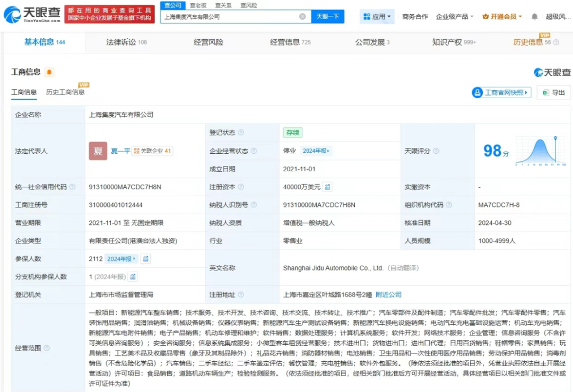This screenshot has width=573, height=392.
Task: Click the 天眼一下 search button
Action: click(x=327, y=16)
